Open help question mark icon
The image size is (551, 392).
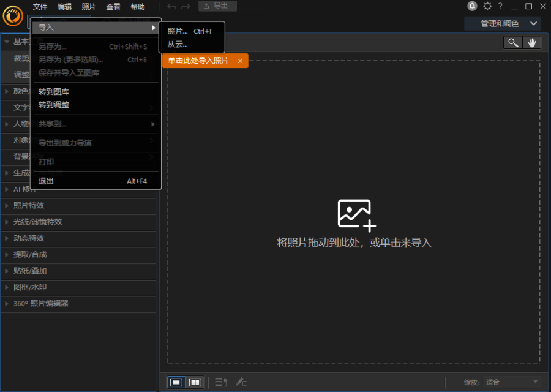click(x=500, y=6)
